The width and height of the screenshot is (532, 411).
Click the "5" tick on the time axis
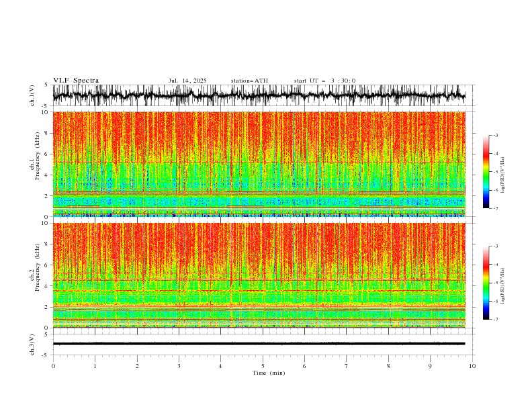263,366
